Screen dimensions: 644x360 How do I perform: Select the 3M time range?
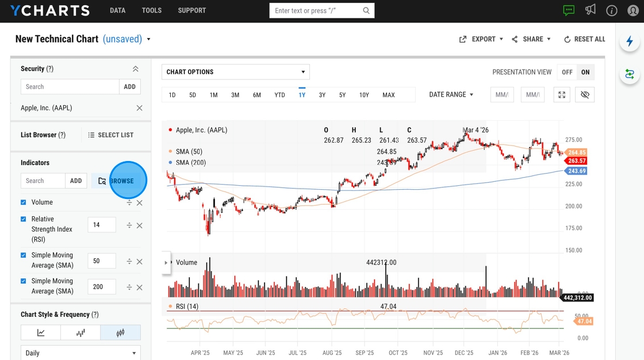coord(235,95)
